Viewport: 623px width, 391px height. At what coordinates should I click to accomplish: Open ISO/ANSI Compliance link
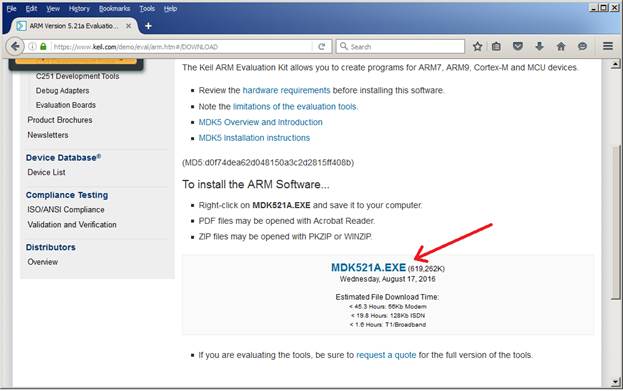[66, 209]
